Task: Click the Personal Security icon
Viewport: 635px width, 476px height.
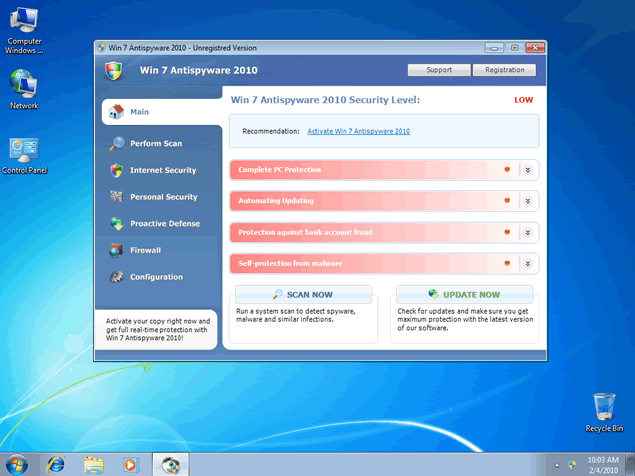Action: [117, 197]
